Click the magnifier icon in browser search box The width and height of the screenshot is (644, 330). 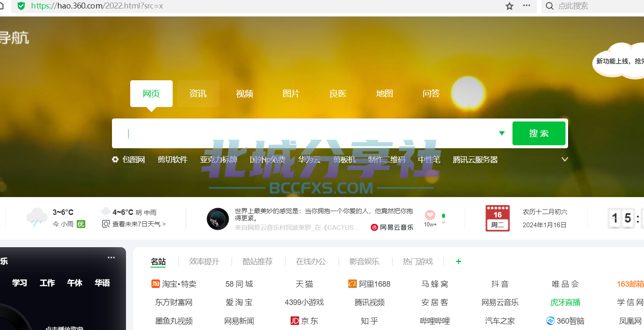(549, 6)
